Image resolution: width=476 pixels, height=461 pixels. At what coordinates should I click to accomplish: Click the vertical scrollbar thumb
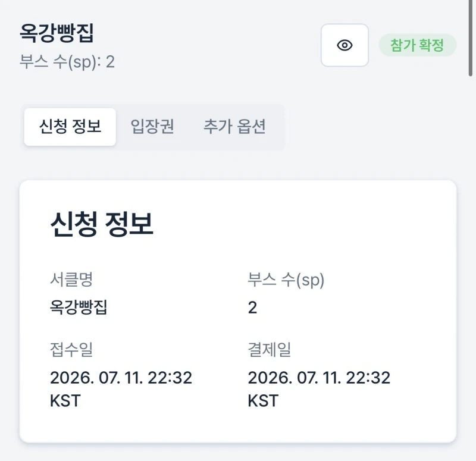click(x=470, y=38)
